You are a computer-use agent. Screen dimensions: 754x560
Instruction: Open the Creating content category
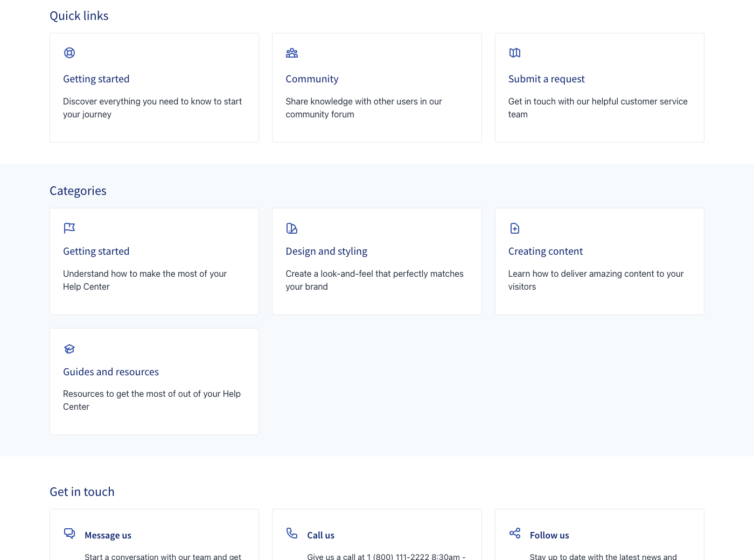click(545, 251)
